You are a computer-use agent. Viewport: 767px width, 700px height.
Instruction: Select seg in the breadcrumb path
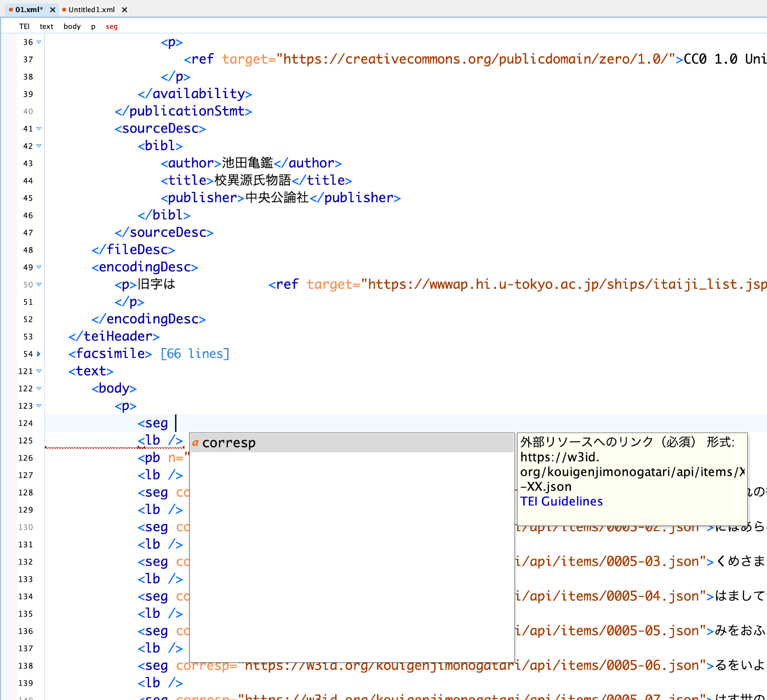(112, 26)
